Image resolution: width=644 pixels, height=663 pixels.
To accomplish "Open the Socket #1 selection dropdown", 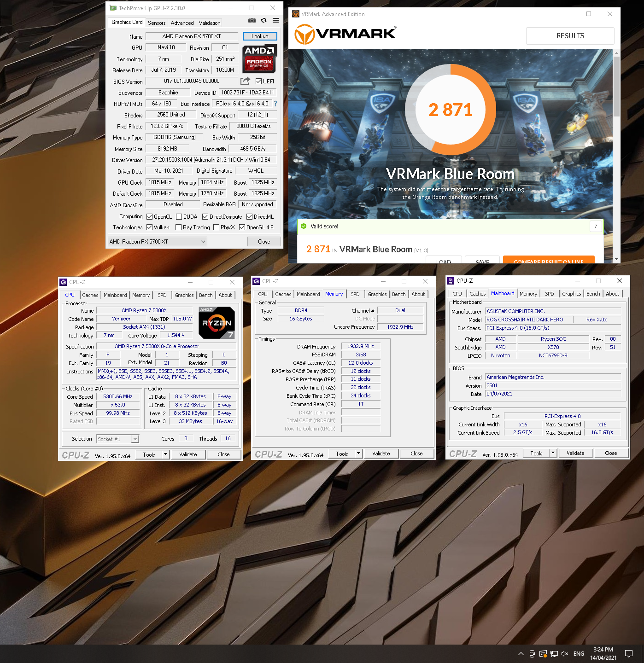I will point(118,439).
